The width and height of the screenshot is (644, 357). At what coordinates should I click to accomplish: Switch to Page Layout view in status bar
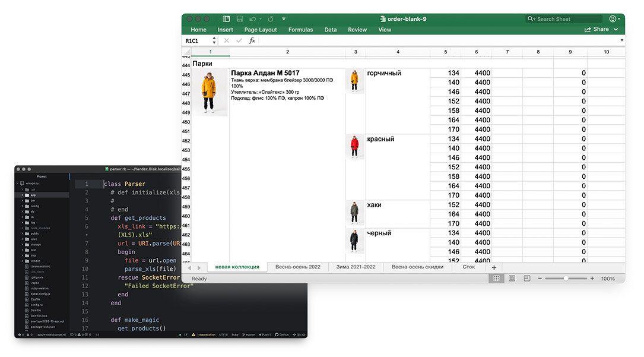(512, 278)
